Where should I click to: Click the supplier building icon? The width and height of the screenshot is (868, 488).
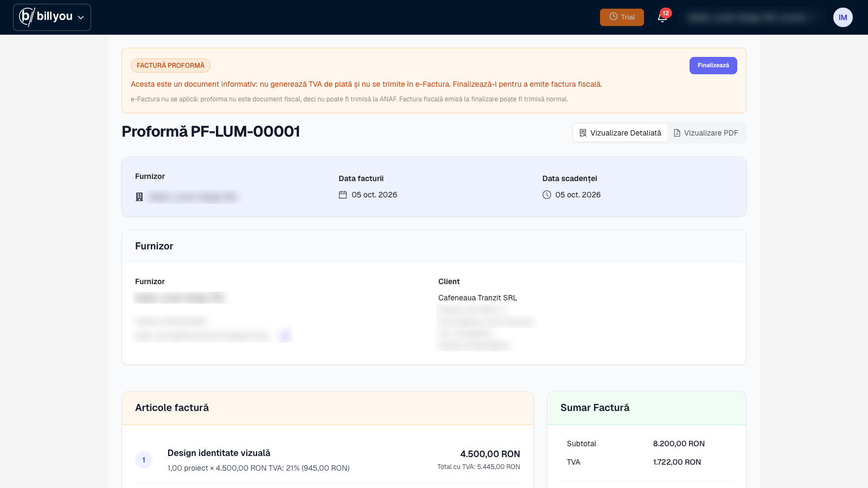pyautogui.click(x=139, y=197)
